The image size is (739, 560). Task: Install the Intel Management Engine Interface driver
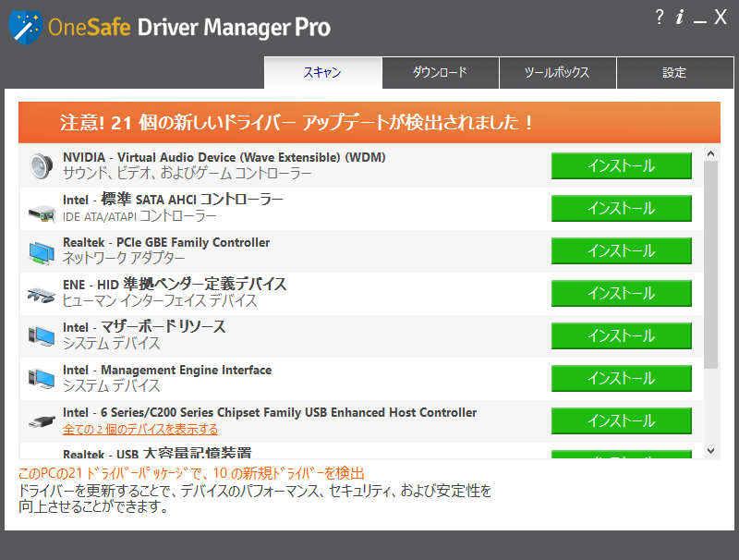click(621, 378)
